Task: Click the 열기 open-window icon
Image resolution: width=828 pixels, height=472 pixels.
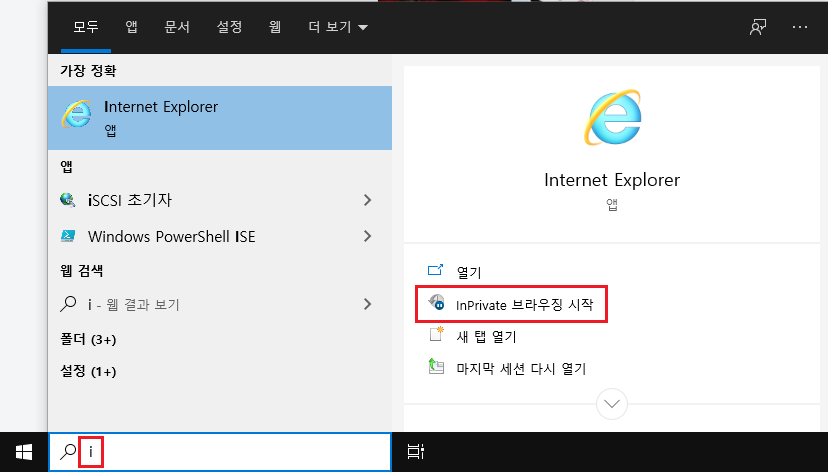Action: click(435, 271)
